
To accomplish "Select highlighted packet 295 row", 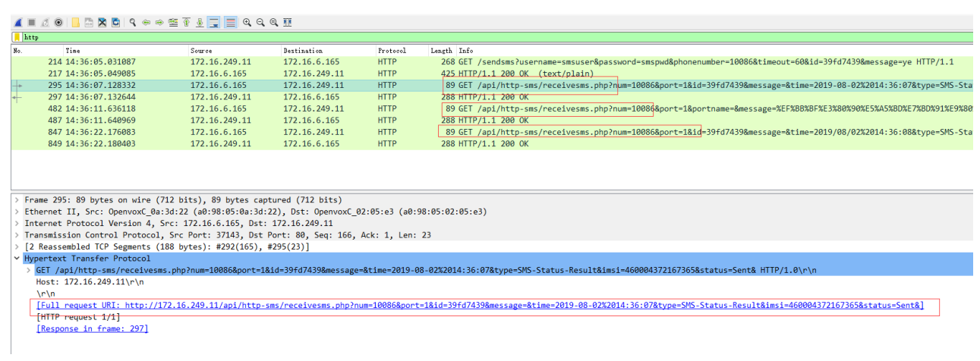I will [x=492, y=85].
